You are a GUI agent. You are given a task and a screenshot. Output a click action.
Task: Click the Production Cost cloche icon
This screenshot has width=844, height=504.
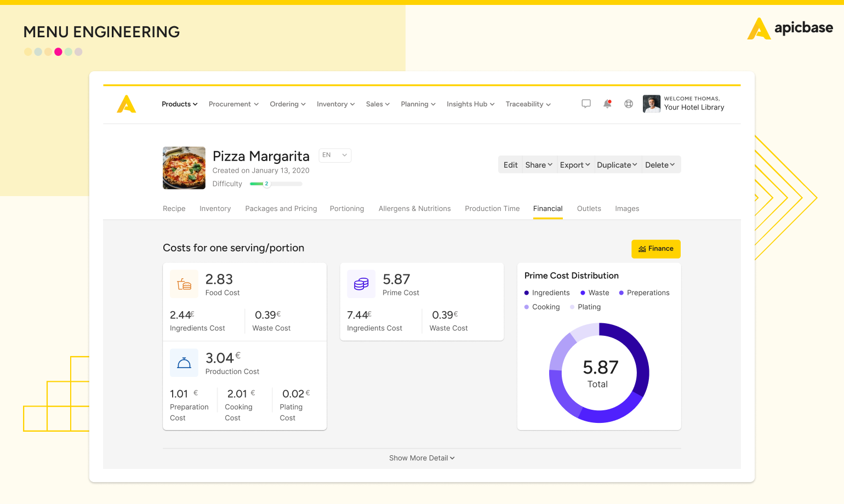coord(184,363)
